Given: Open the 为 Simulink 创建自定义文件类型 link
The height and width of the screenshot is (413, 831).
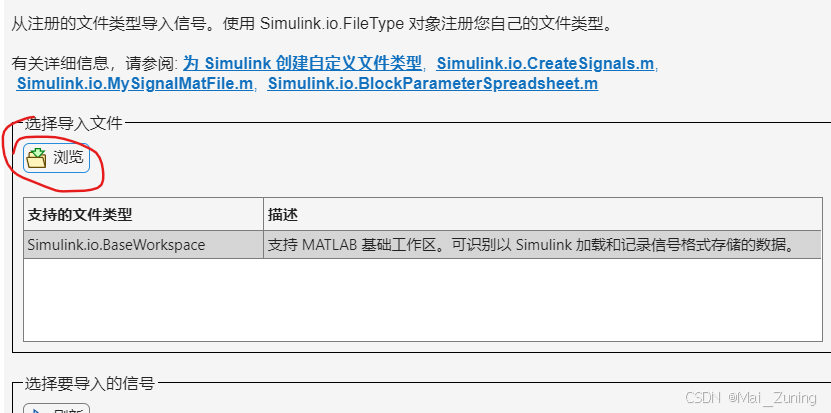Looking at the screenshot, I should click(x=302, y=63).
